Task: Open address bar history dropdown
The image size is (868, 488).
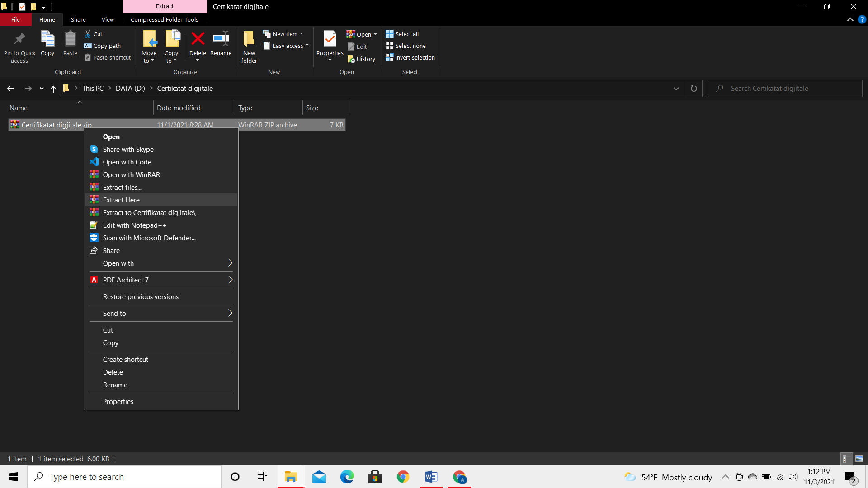Action: (676, 89)
